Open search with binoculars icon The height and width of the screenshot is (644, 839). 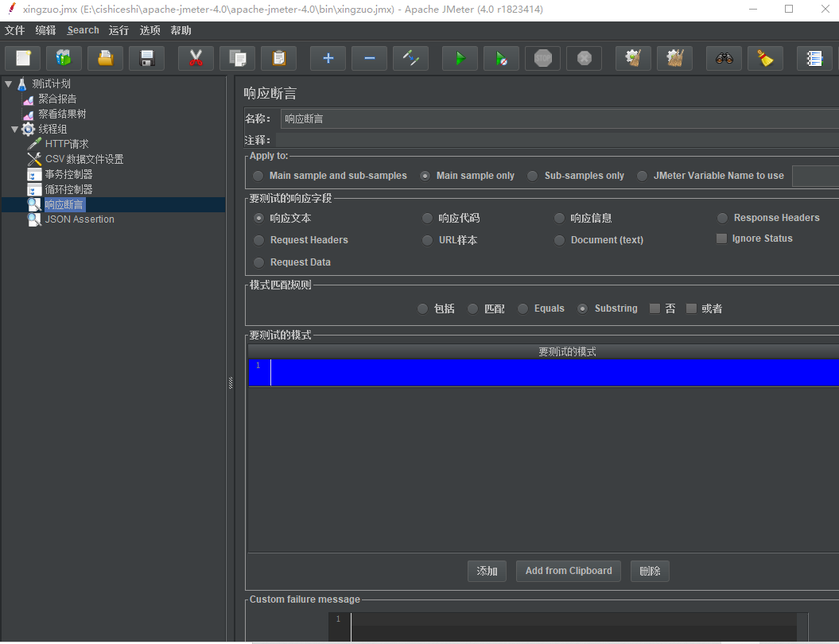coord(724,58)
